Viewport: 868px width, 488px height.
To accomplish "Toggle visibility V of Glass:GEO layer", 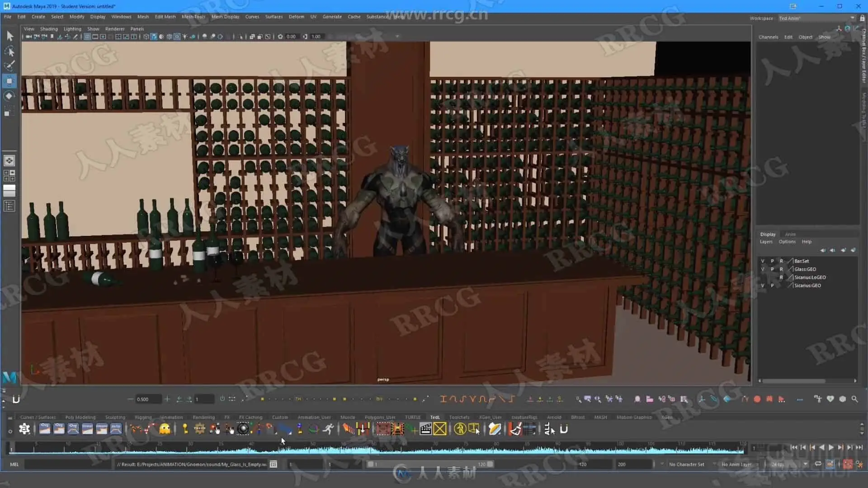I will click(x=763, y=269).
